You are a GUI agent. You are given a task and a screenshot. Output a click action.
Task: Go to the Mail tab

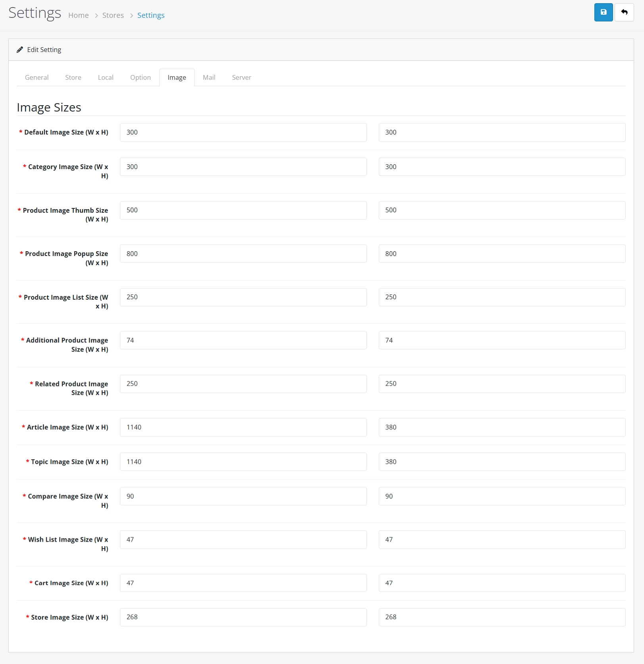coord(209,77)
